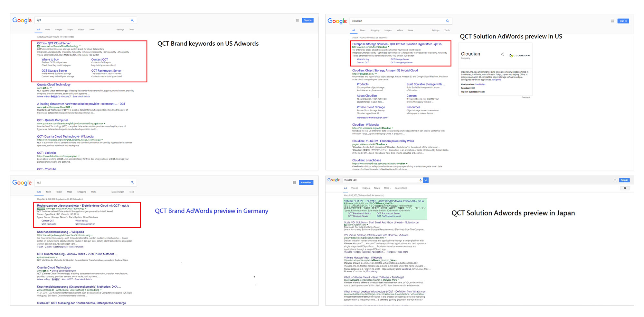
Task: Click More results from cloudian.com
Action: coord(372,118)
